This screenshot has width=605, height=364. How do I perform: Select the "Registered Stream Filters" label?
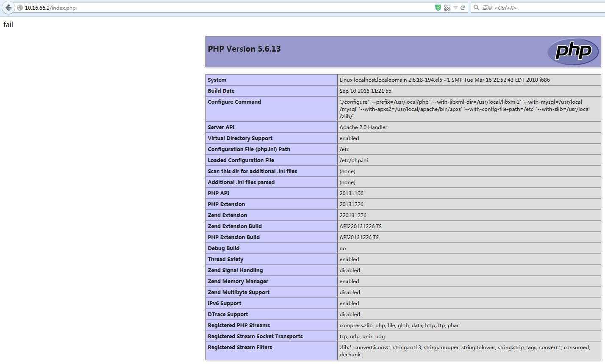pos(240,347)
